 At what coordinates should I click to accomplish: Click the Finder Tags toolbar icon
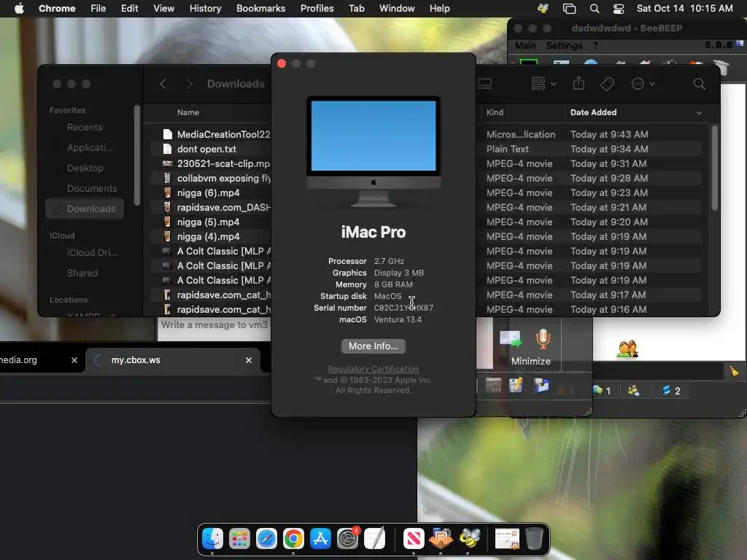[x=607, y=84]
